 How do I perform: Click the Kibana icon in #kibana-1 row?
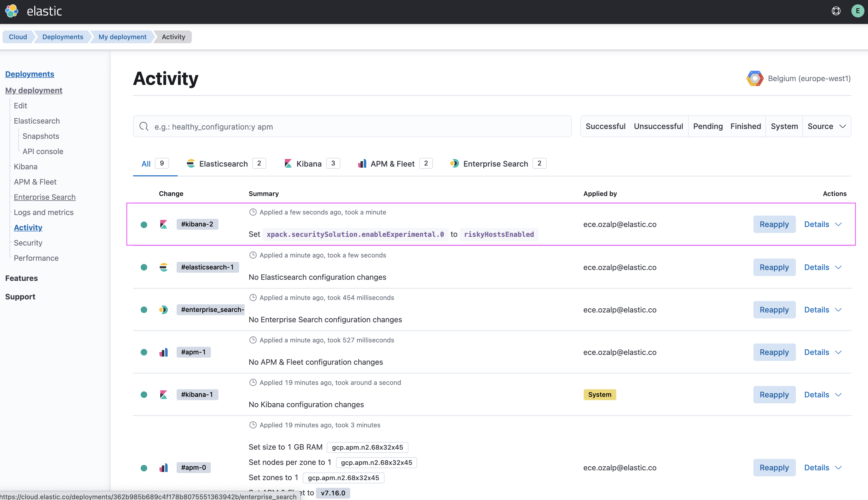coord(163,395)
